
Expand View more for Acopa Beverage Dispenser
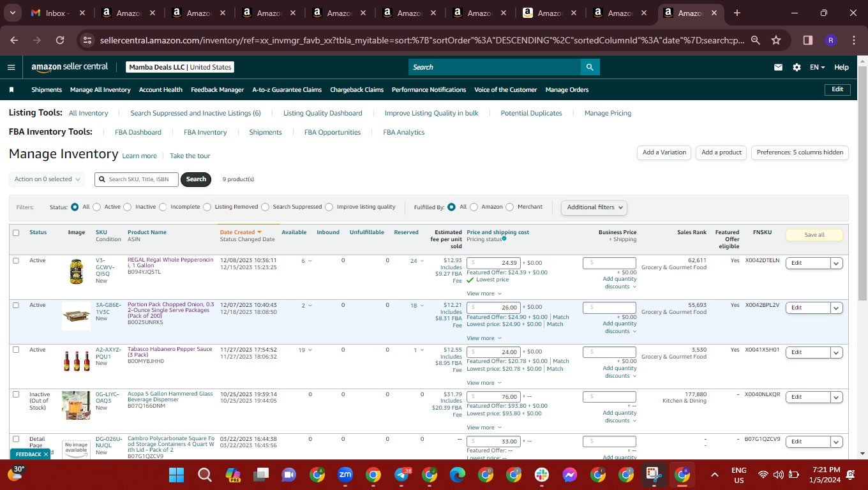(x=484, y=427)
